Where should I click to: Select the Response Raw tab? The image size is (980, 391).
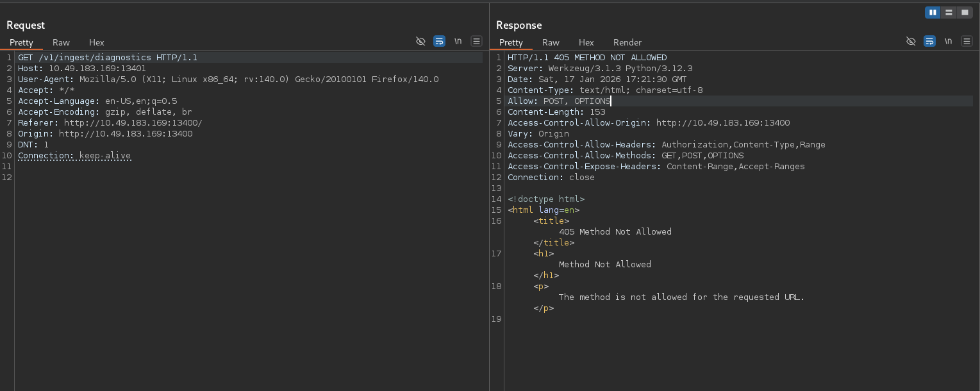[551, 42]
